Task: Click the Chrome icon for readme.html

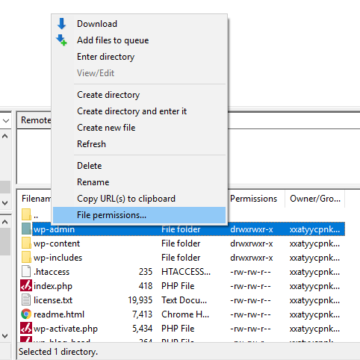Action: (x=26, y=314)
